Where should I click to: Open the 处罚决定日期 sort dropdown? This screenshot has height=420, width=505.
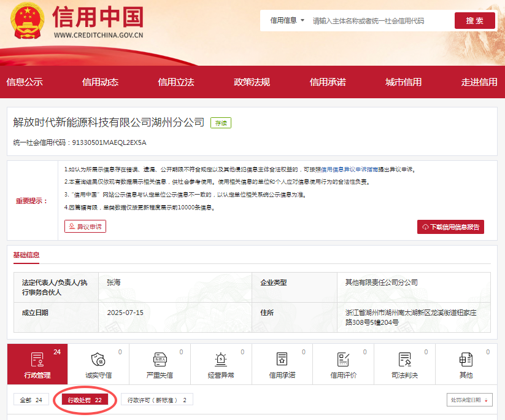(469, 400)
